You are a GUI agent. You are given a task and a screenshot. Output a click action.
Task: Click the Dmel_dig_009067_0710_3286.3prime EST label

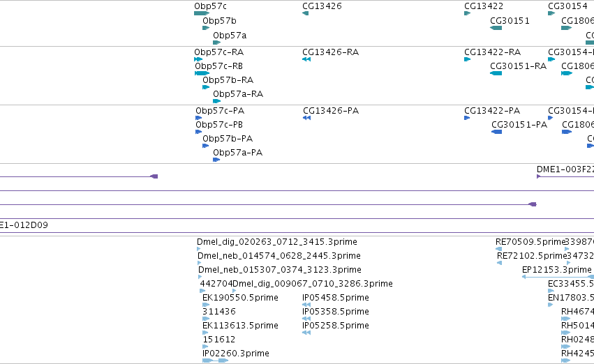coord(313,284)
